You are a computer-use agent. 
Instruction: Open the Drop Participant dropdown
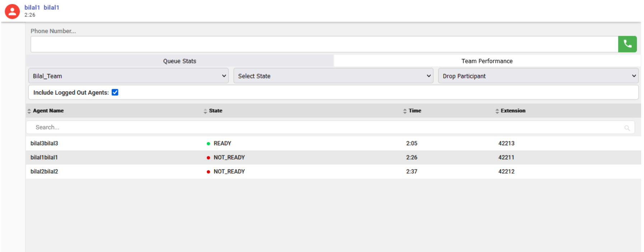coord(538,76)
